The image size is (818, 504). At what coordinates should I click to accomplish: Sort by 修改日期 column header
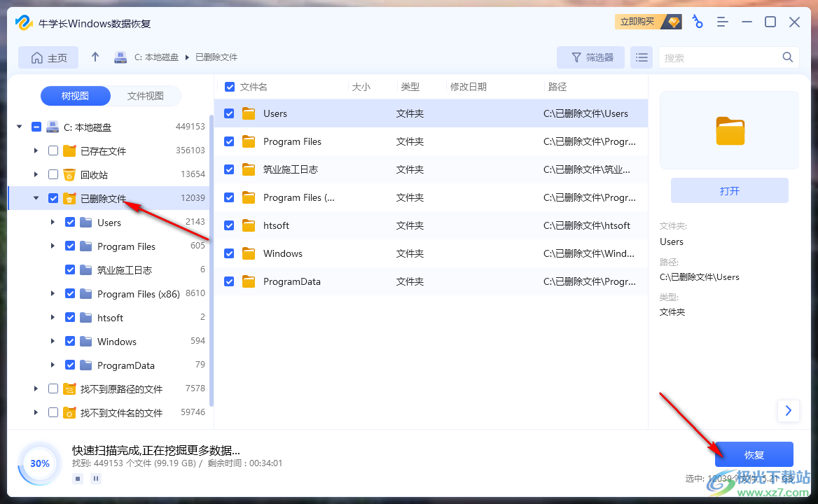point(469,87)
